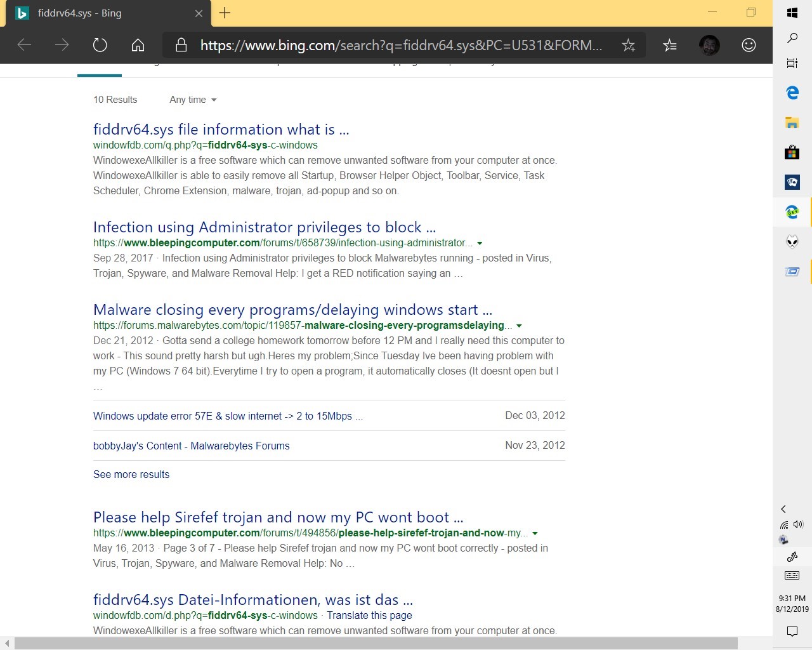Open the Action Center notification icon

point(792,631)
